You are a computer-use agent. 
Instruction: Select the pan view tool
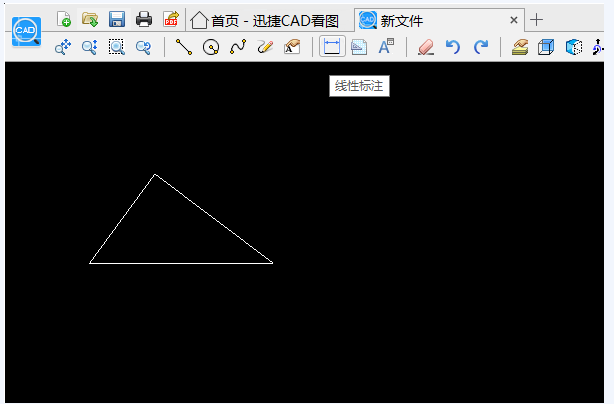(x=63, y=47)
